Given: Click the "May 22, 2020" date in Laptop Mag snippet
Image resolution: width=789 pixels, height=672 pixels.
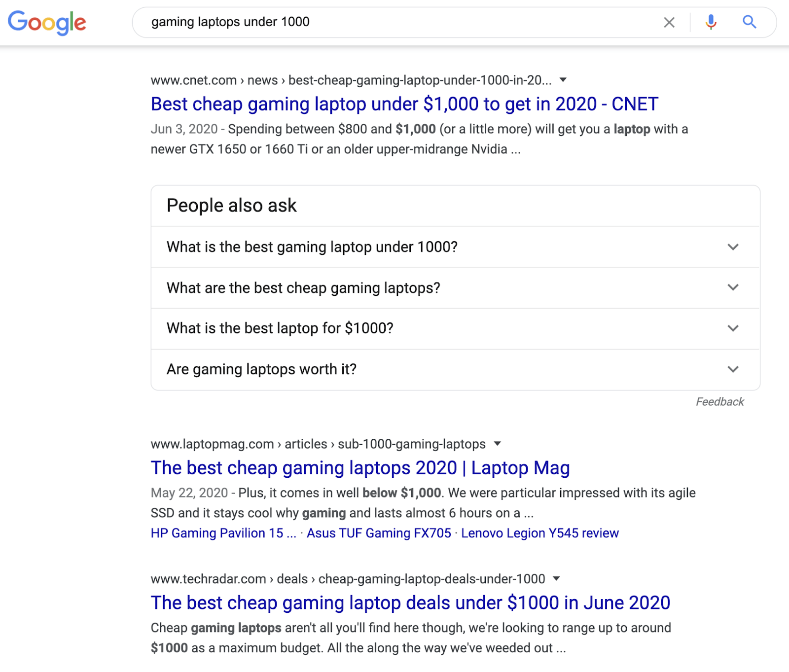Looking at the screenshot, I should (x=189, y=493).
